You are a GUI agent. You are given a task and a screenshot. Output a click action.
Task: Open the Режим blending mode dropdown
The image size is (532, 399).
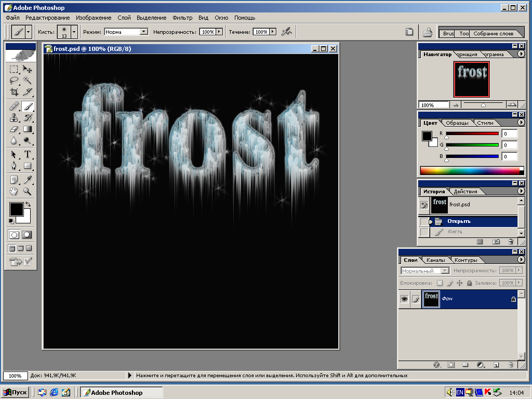pyautogui.click(x=143, y=32)
